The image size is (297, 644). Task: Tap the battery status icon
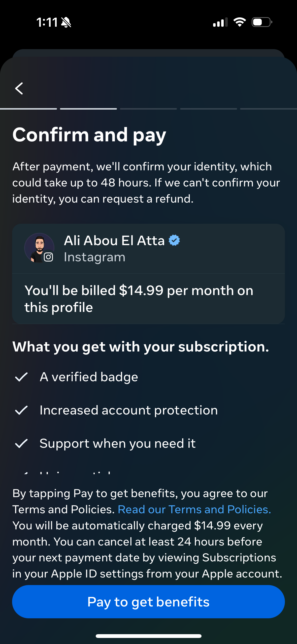pos(262,22)
